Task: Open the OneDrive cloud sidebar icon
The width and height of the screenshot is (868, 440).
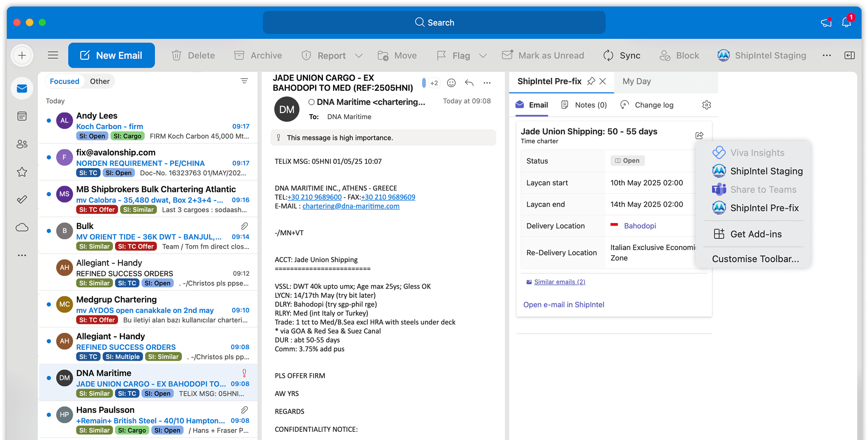Action: pos(22,227)
